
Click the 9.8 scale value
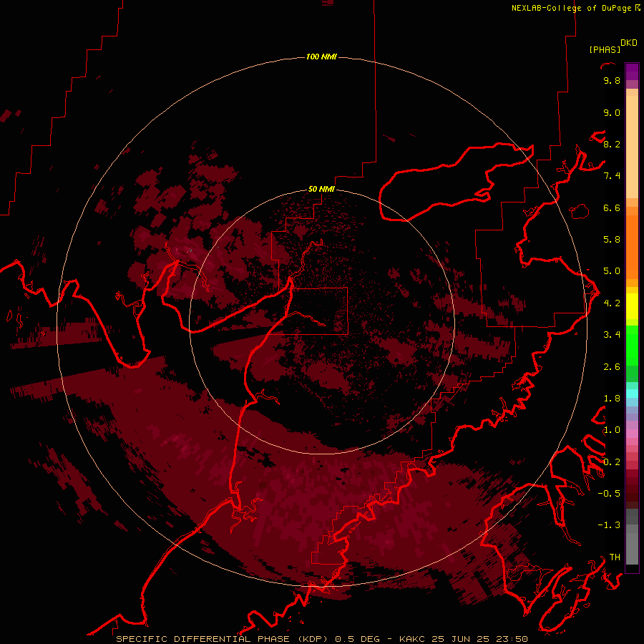pyautogui.click(x=612, y=80)
